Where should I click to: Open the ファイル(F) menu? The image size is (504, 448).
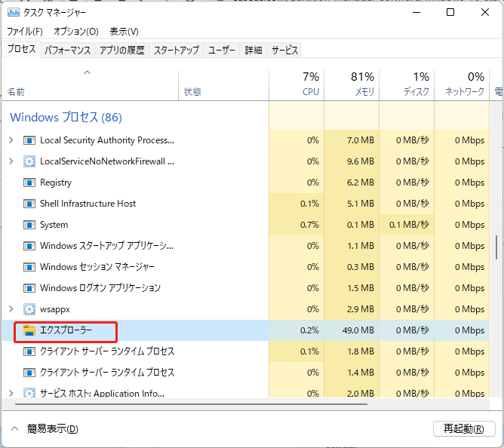coord(25,32)
